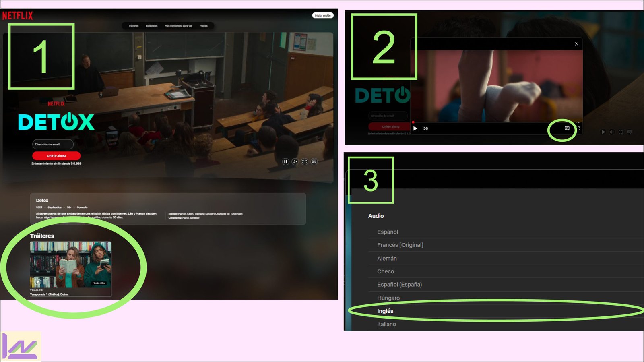Click the play icon on the Tráileres thumbnail
The width and height of the screenshot is (644, 362).
37,282
